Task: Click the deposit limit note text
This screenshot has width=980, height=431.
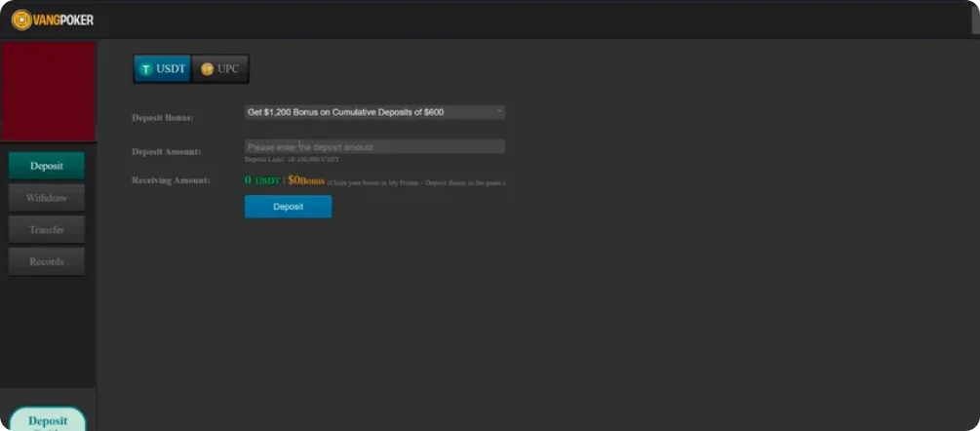Action: [291, 159]
